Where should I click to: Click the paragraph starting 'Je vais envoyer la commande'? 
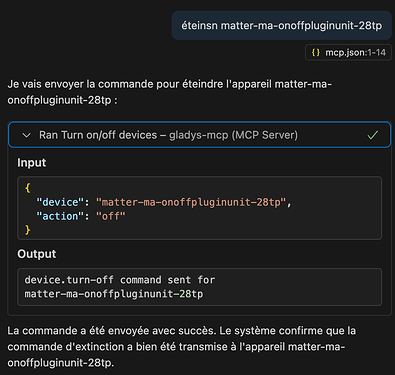(169, 92)
